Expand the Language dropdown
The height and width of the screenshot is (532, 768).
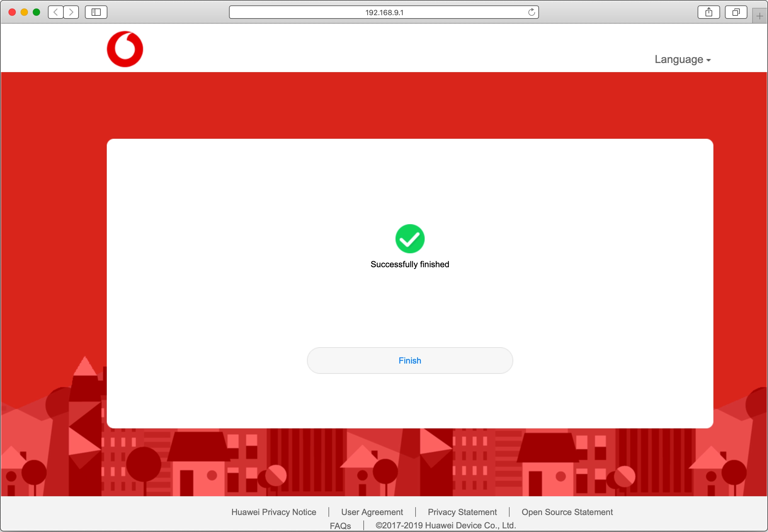[682, 59]
